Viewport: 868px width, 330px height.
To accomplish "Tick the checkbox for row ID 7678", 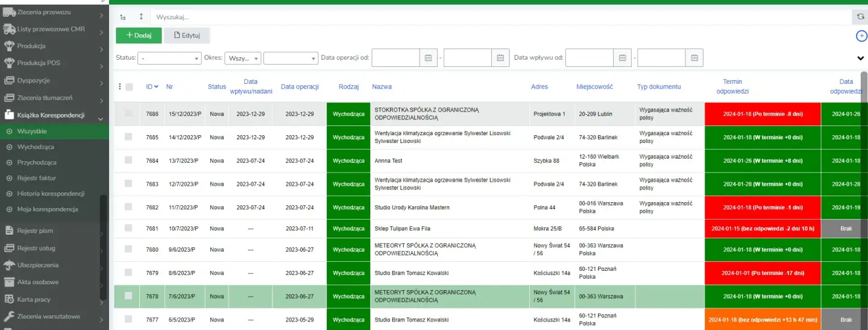I will click(128, 296).
